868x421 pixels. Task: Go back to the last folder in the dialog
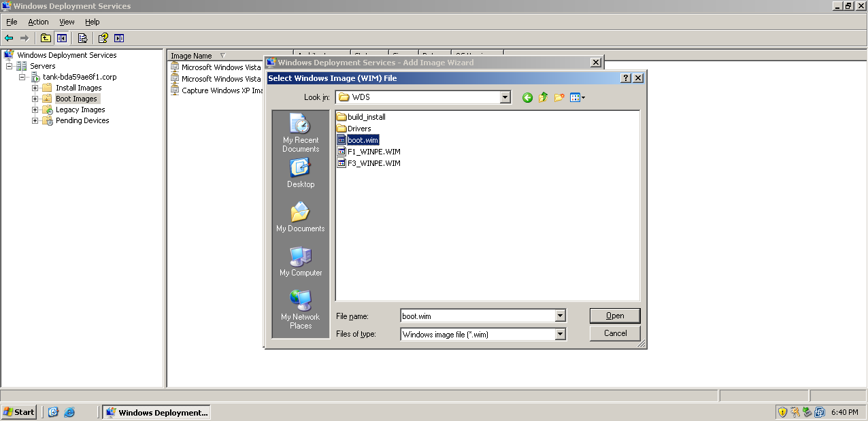point(527,97)
